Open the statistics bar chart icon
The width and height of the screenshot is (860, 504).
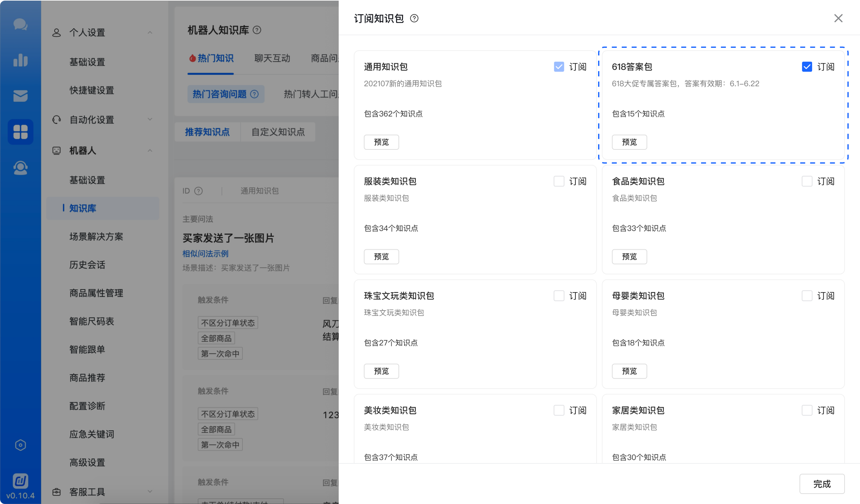[20, 60]
